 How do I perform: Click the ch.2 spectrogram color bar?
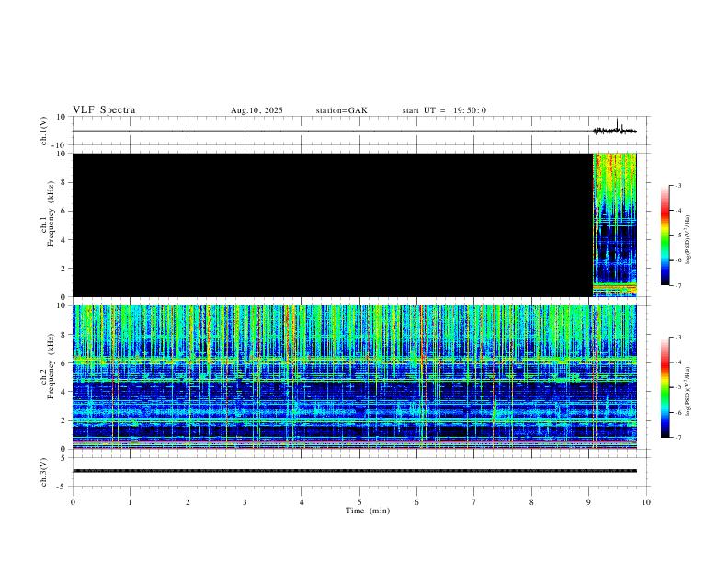click(x=665, y=387)
